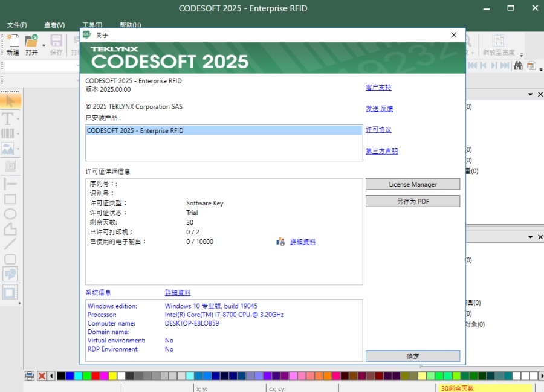This screenshot has height=392, width=544.
Task: Select the Polygon shape tool
Action: 10,229
